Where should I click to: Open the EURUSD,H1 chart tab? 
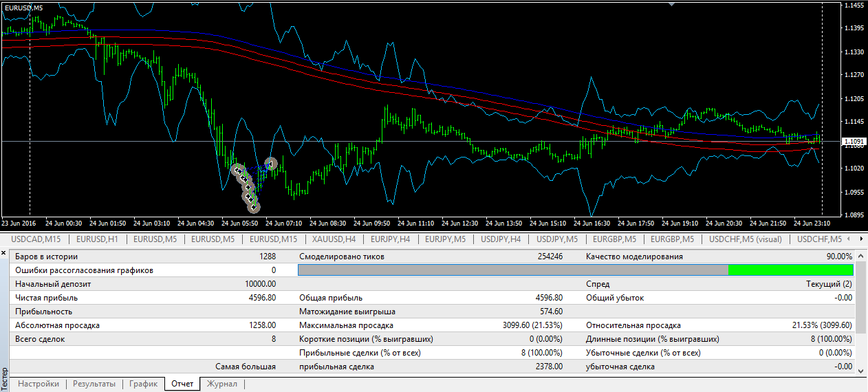click(97, 239)
